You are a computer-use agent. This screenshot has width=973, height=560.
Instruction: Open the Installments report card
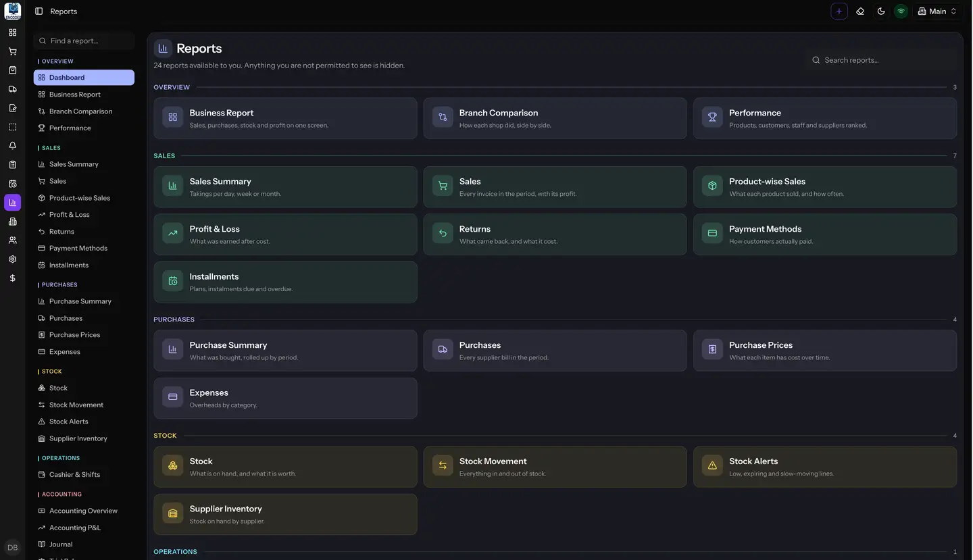285,282
